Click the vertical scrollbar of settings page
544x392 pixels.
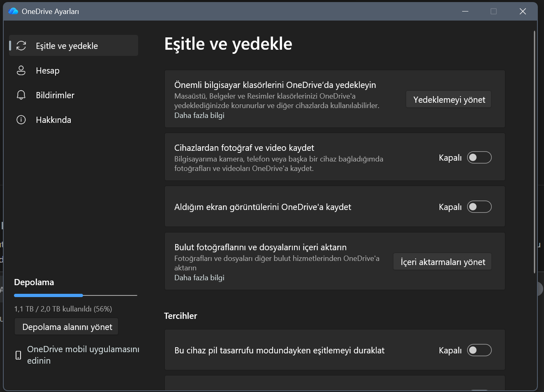535,152
